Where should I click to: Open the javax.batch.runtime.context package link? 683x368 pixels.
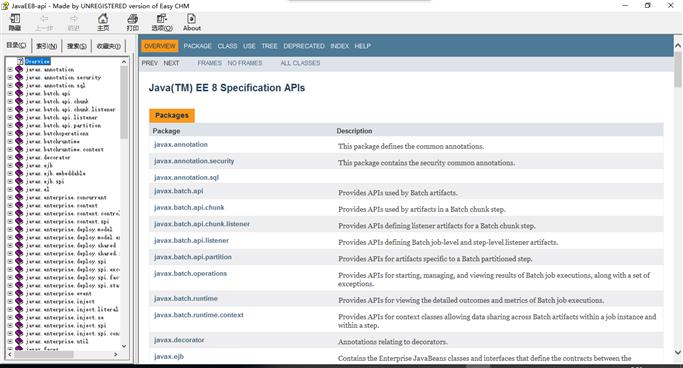click(199, 315)
